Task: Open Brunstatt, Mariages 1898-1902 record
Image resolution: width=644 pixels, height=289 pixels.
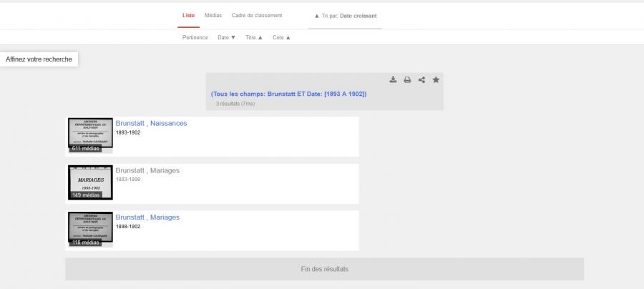Action: 147,217
